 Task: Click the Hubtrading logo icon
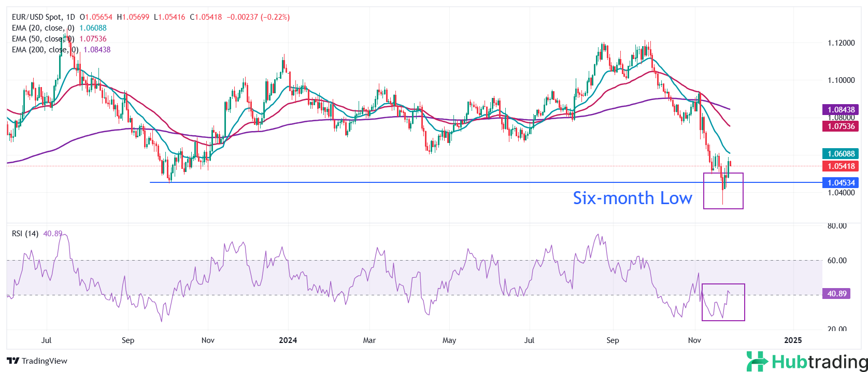[757, 361]
